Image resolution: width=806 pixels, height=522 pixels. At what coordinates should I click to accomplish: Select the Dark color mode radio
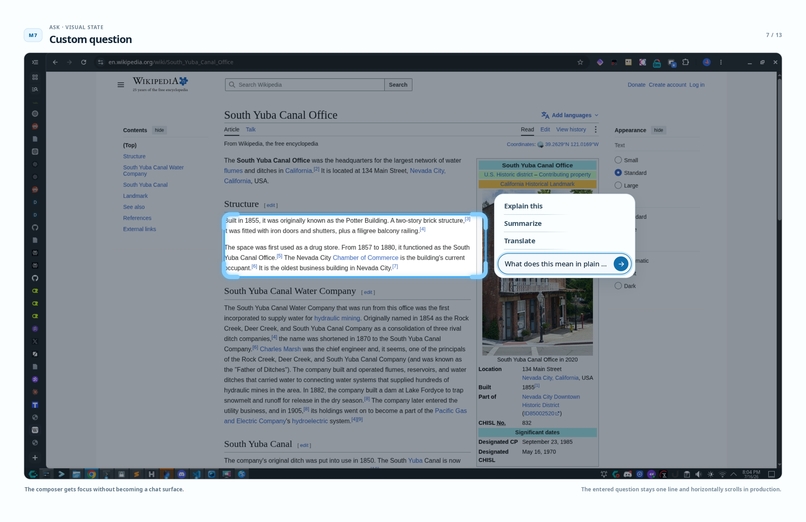[618, 286]
